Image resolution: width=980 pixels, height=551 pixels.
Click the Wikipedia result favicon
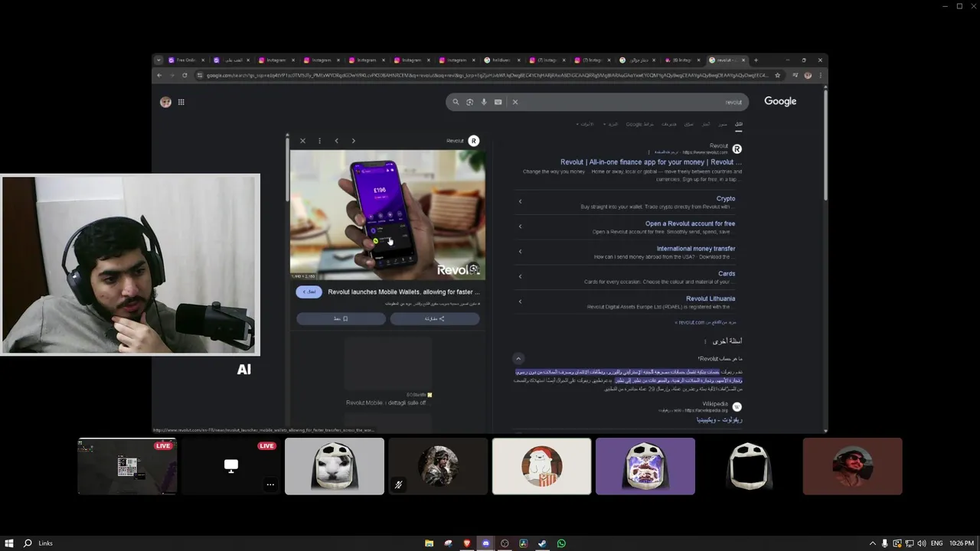point(737,406)
